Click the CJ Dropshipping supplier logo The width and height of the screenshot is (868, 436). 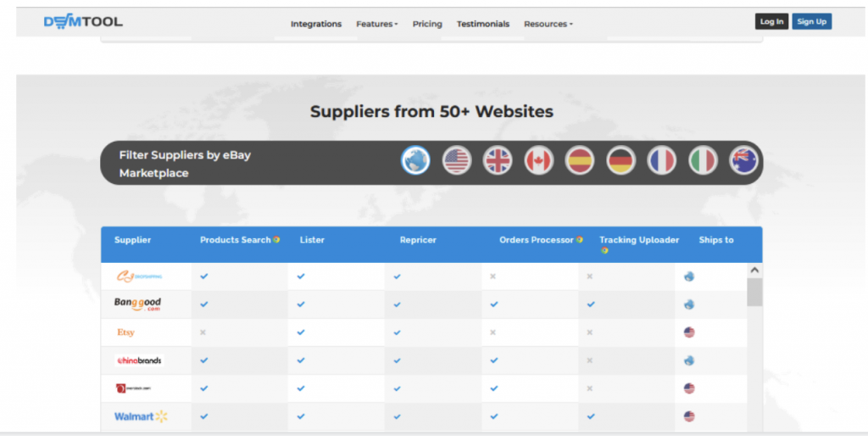point(139,276)
